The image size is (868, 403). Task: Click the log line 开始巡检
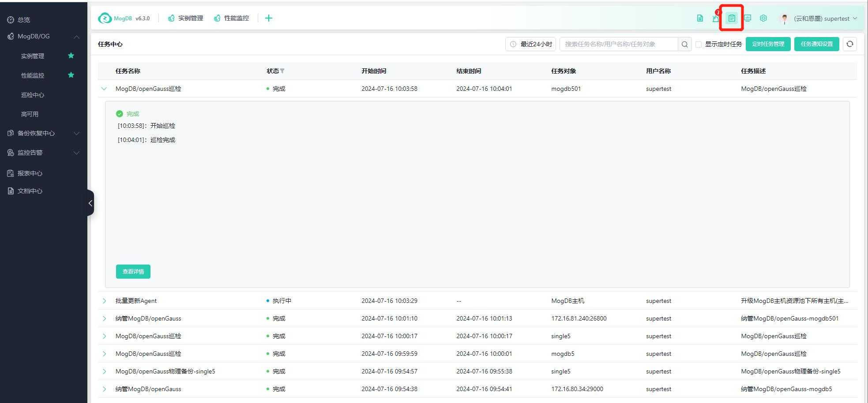click(x=163, y=126)
